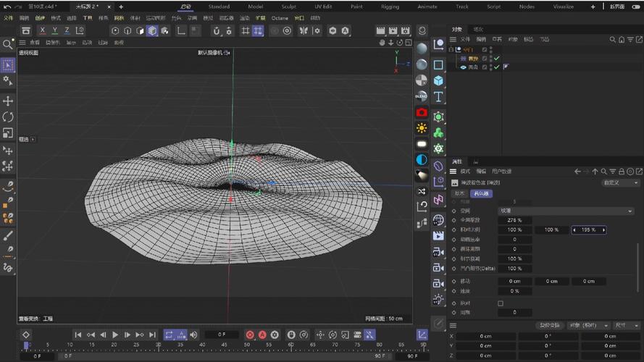Add a Text spline object

pyautogui.click(x=438, y=96)
